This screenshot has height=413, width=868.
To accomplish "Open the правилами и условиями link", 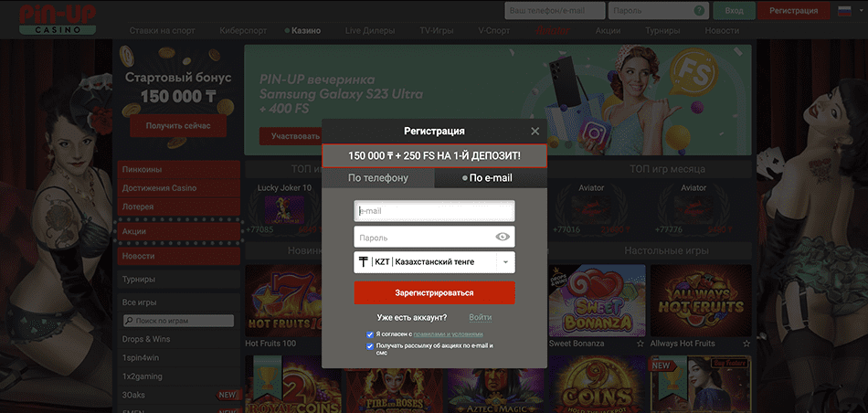I will (x=449, y=334).
